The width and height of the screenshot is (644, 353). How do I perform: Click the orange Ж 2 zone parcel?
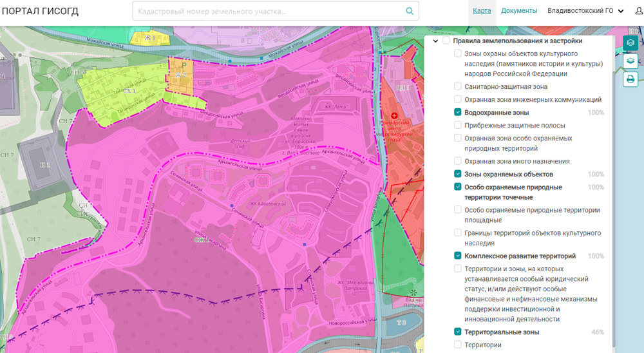(180, 76)
